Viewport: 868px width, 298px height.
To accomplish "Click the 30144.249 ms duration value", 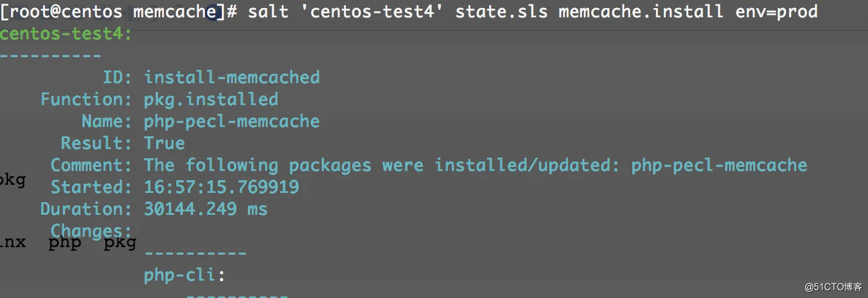I will pos(206,209).
